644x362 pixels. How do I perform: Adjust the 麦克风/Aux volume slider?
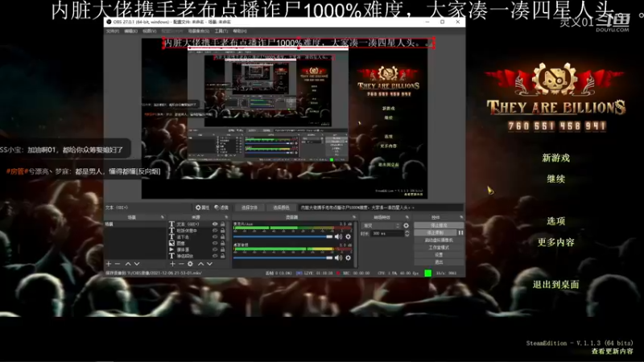click(283, 237)
